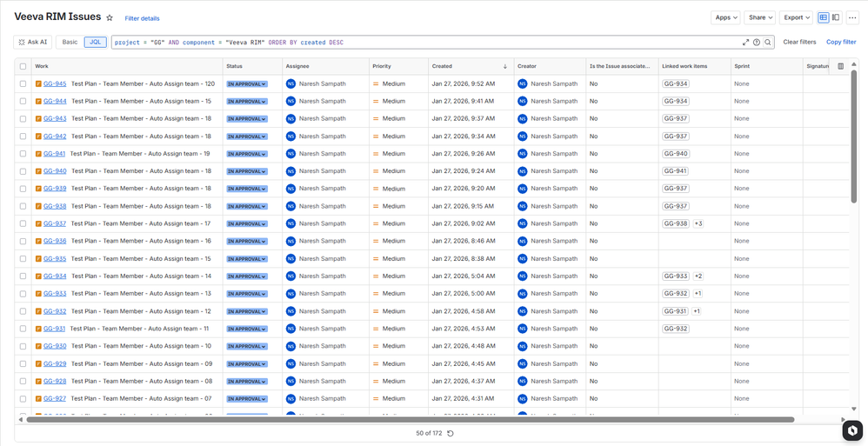Show the +3 linked items for GG-937

(x=698, y=223)
